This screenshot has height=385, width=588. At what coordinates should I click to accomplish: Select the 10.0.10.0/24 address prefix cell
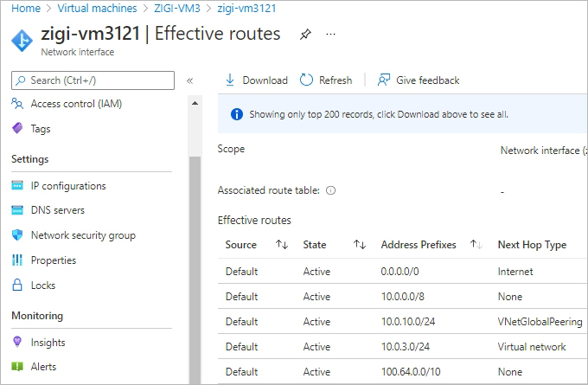pos(408,322)
